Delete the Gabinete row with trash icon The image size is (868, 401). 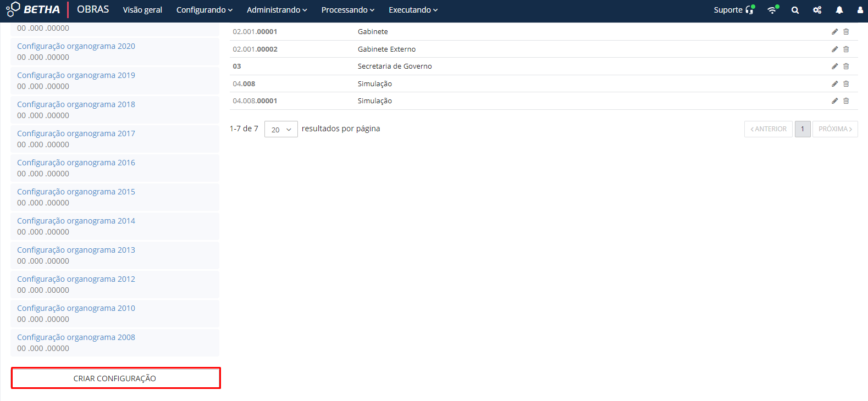(x=846, y=32)
